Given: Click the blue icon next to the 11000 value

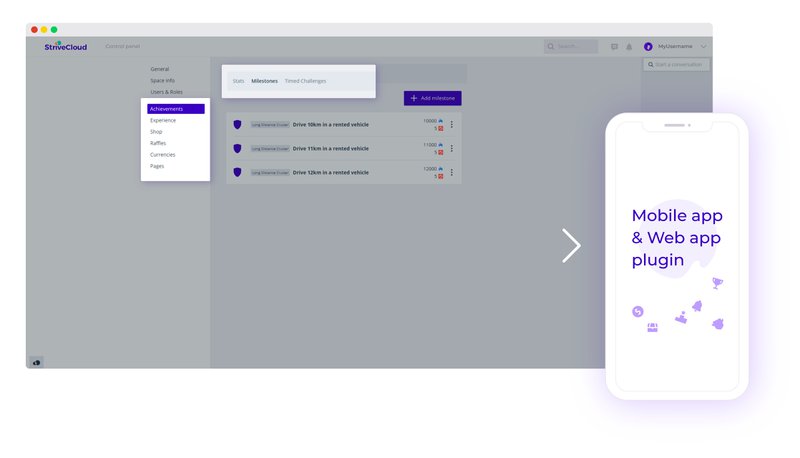Looking at the screenshot, I should coord(440,145).
